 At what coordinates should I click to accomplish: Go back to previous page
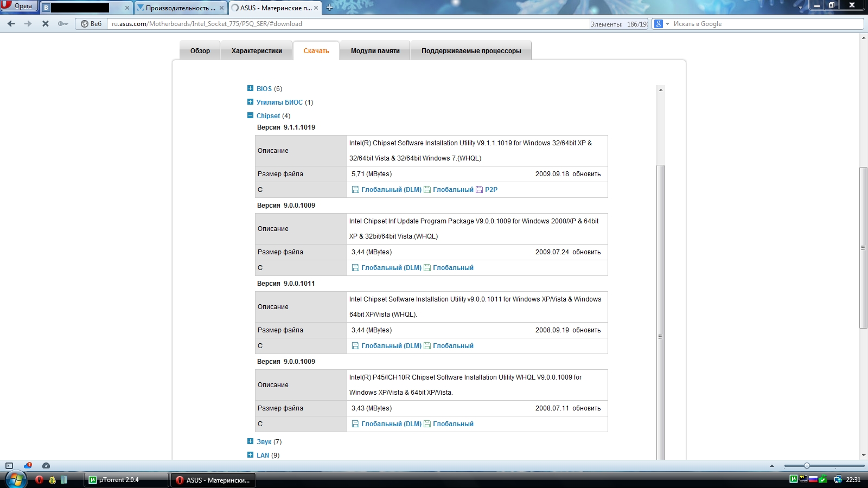pos(11,24)
